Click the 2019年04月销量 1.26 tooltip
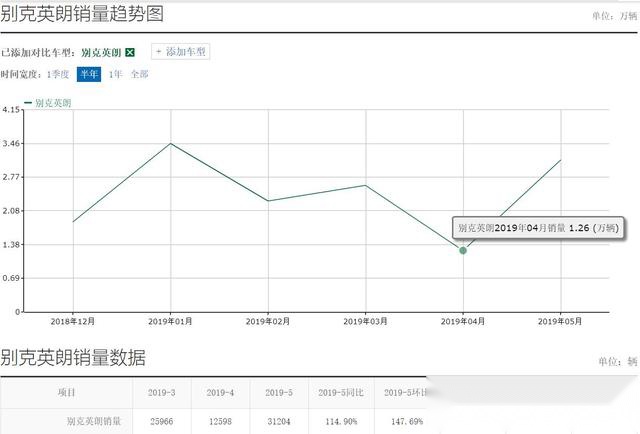640x434 pixels. (x=538, y=228)
